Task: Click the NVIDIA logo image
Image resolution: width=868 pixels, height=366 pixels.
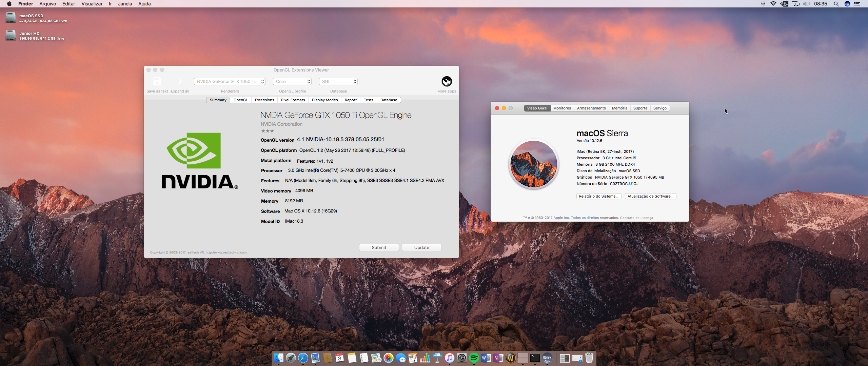Action: pyautogui.click(x=200, y=161)
